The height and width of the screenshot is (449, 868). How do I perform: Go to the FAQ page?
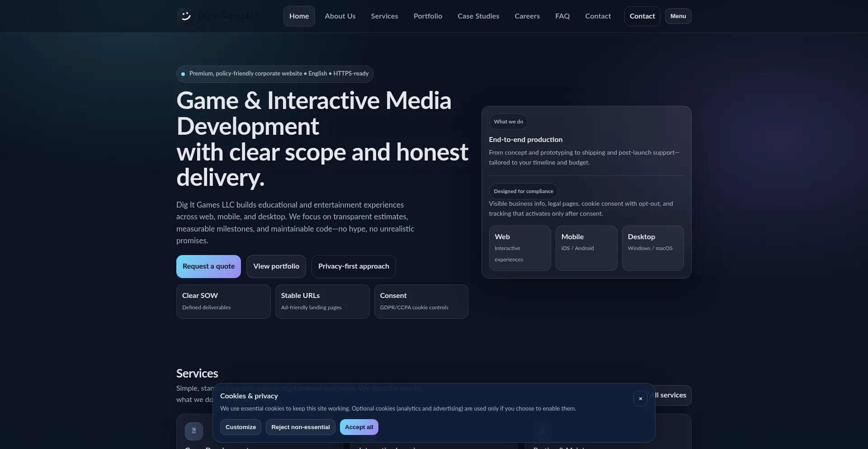click(x=562, y=16)
